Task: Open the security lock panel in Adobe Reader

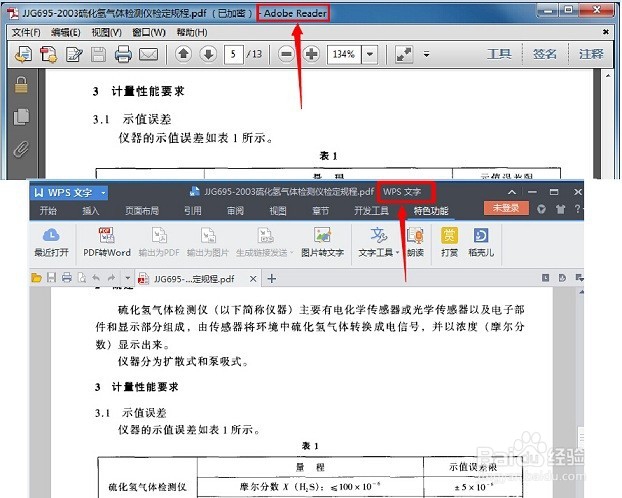Action: click(x=21, y=85)
